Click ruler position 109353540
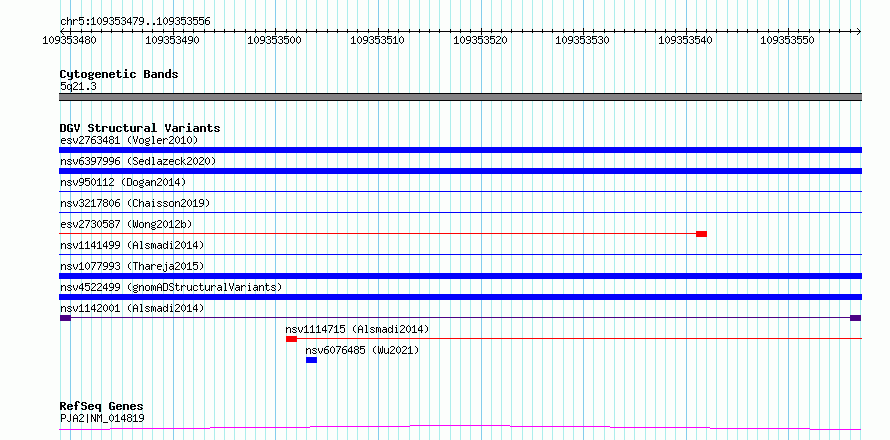The width and height of the screenshot is (890, 440). pos(685,40)
